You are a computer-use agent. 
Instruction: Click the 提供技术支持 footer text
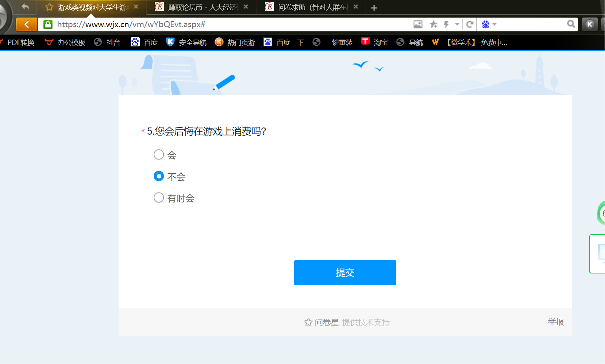click(366, 323)
